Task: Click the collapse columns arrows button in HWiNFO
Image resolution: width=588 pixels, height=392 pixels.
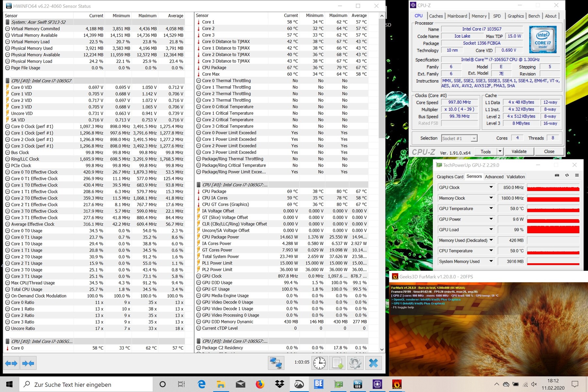Action: 28,363
